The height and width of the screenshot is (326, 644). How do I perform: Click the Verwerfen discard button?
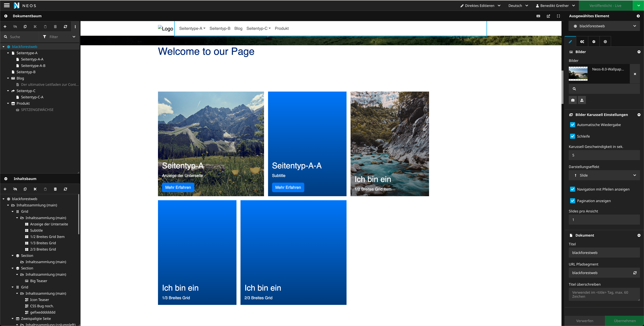click(585, 321)
